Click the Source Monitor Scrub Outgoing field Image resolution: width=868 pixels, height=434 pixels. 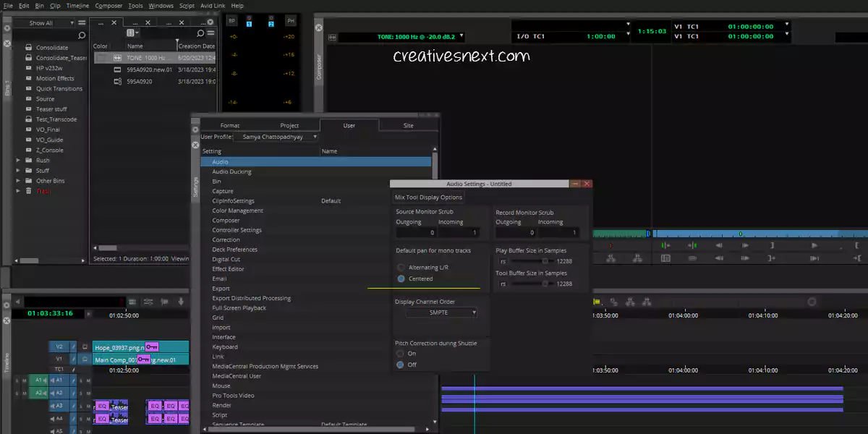pos(415,232)
